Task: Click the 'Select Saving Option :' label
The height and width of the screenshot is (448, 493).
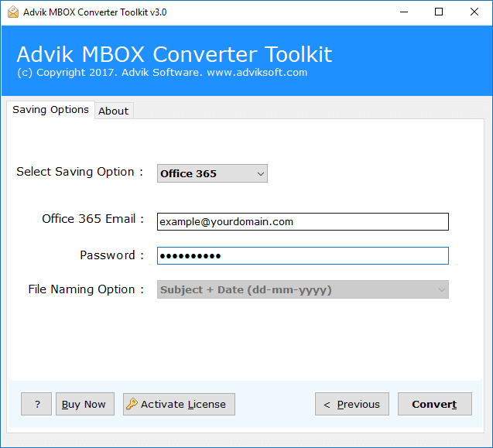Action: 80,172
